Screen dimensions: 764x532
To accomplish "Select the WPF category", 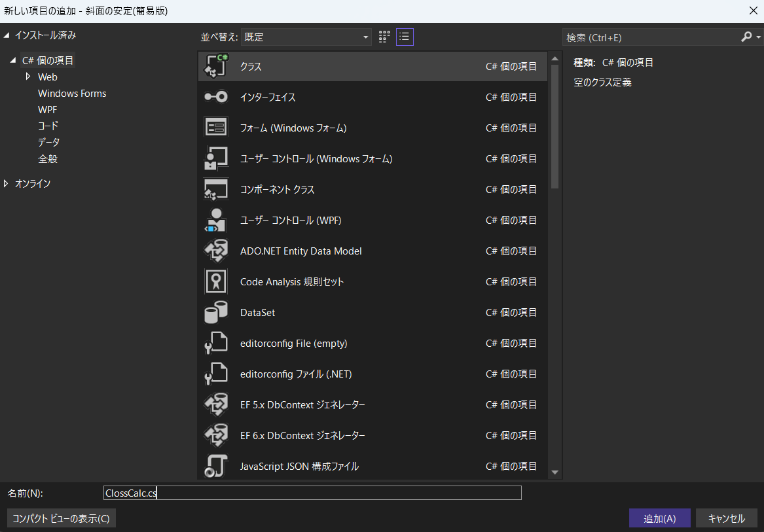I will [48, 110].
